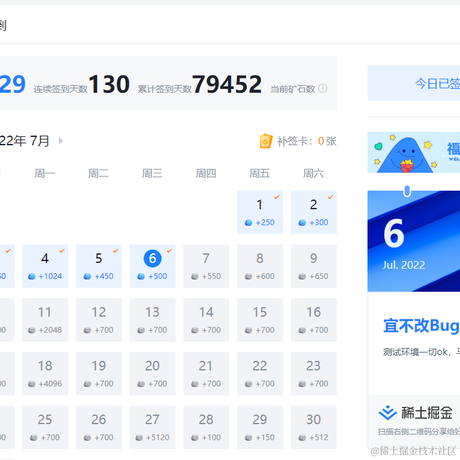Select calendar day 20
The image size is (460, 460).
pyautogui.click(x=153, y=374)
